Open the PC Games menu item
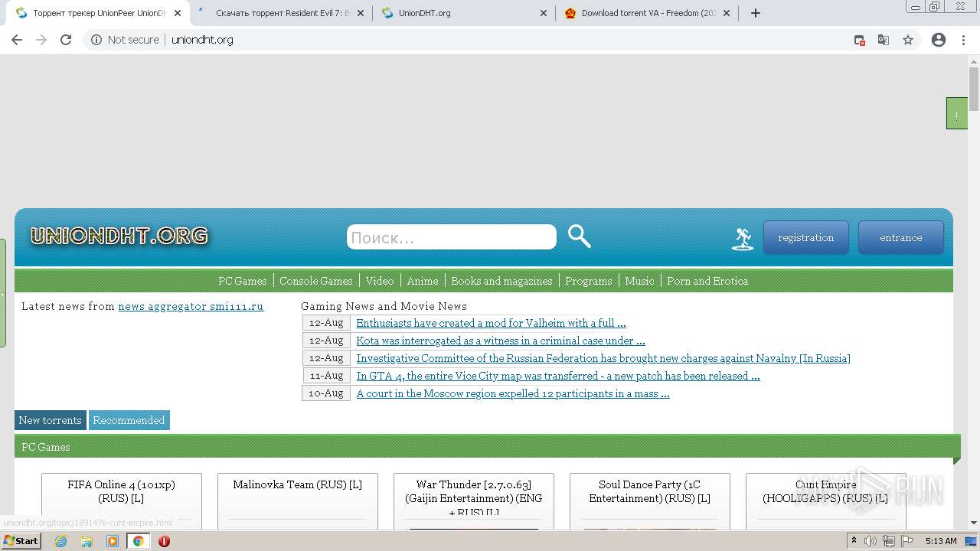This screenshot has height=551, width=980. click(242, 281)
